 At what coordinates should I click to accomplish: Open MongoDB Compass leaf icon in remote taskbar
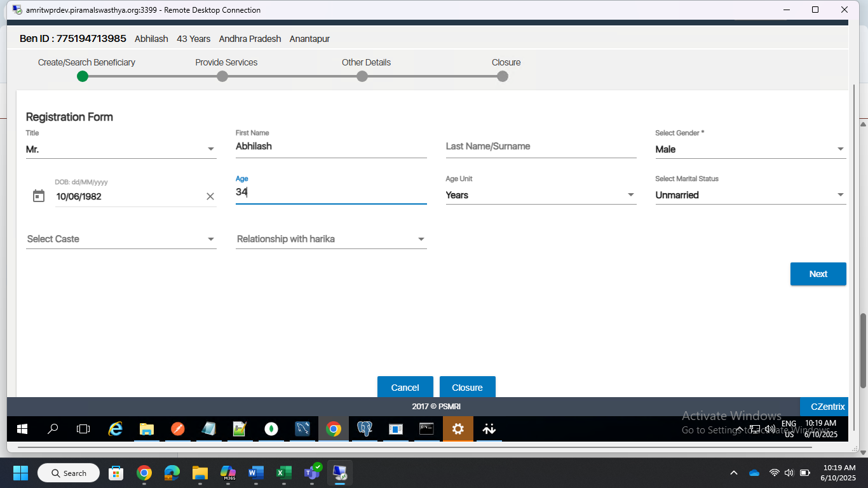[x=271, y=429]
